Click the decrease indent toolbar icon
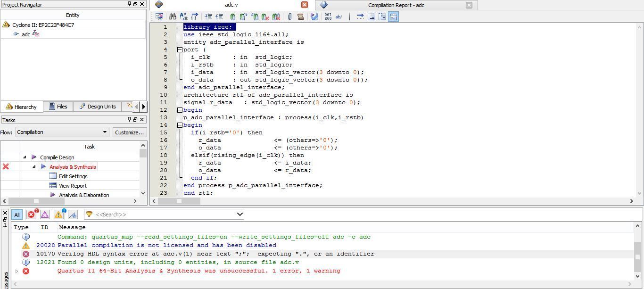 click(x=219, y=17)
